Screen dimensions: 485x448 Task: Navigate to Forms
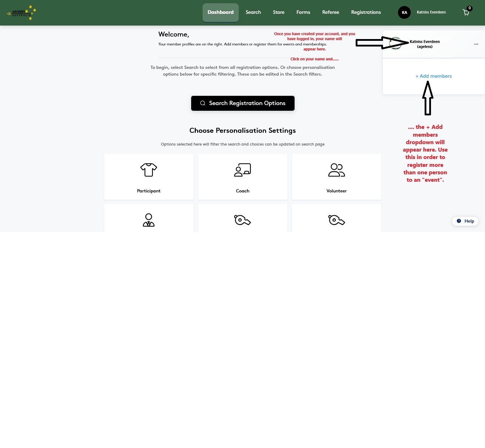(303, 12)
